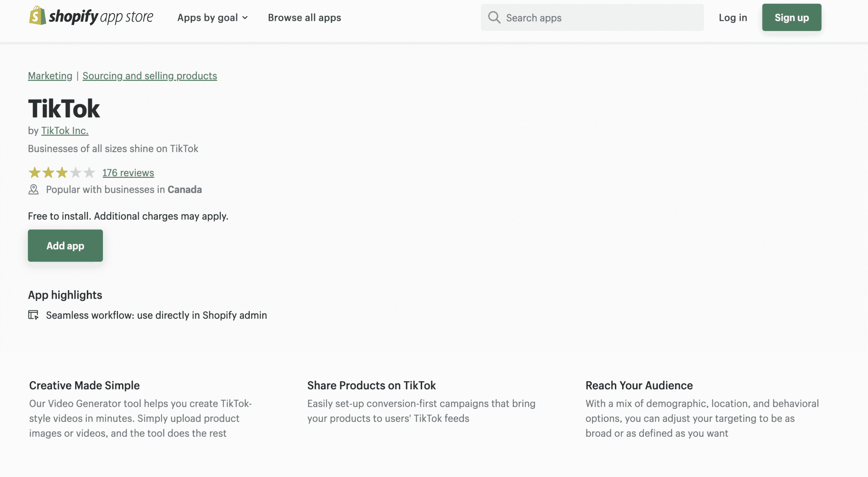This screenshot has height=477, width=868.
Task: Select Log in from the navigation bar
Action: click(732, 17)
